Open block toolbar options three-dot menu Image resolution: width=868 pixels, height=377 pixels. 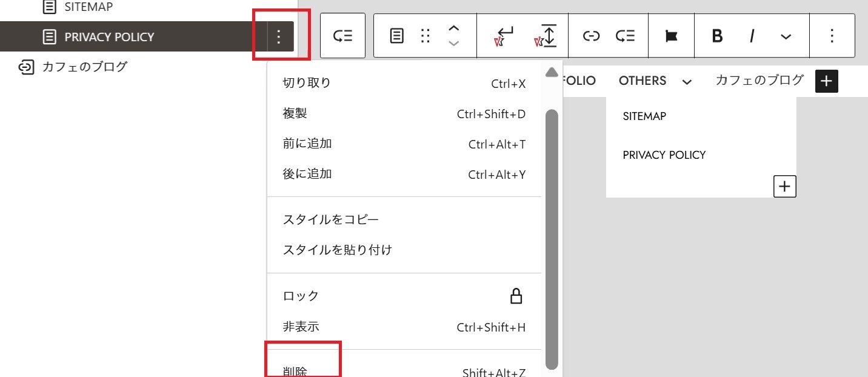pyautogui.click(x=832, y=36)
